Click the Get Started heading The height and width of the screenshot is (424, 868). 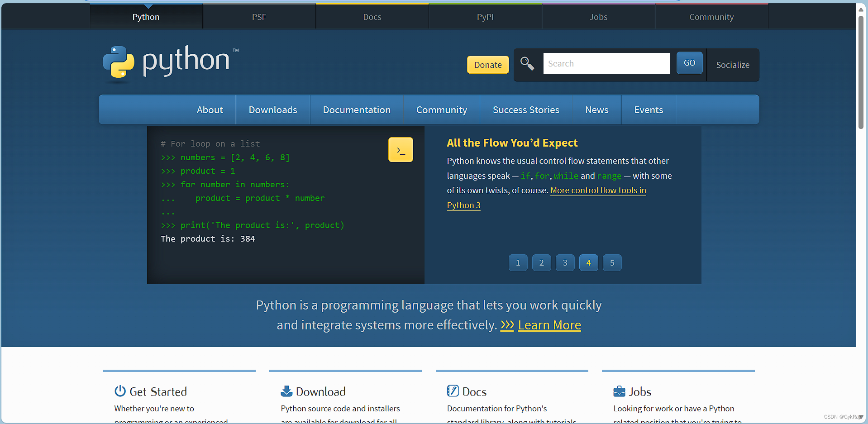tap(158, 391)
